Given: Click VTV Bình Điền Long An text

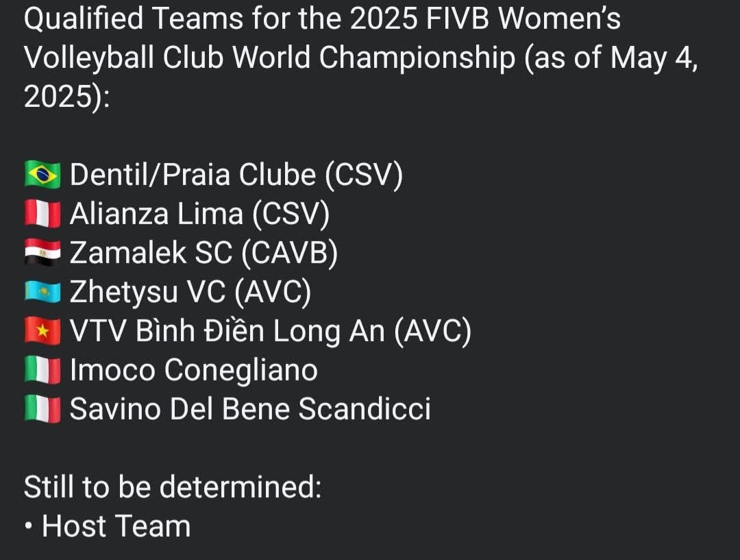Looking at the screenshot, I should tap(227, 331).
